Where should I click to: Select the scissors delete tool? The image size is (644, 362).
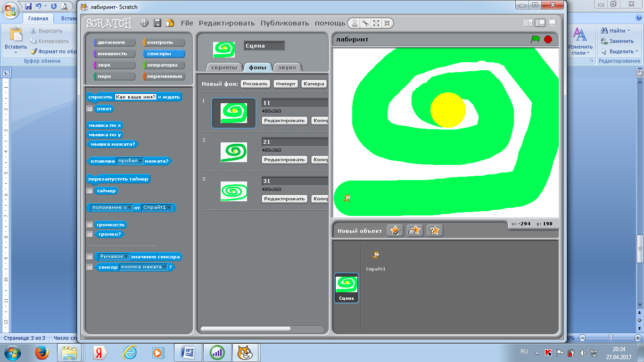[x=365, y=23]
